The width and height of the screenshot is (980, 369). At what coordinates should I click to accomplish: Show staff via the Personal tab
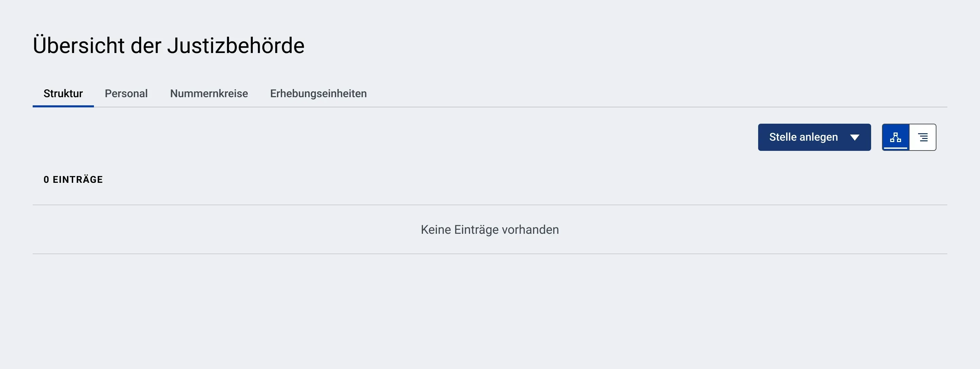(126, 93)
